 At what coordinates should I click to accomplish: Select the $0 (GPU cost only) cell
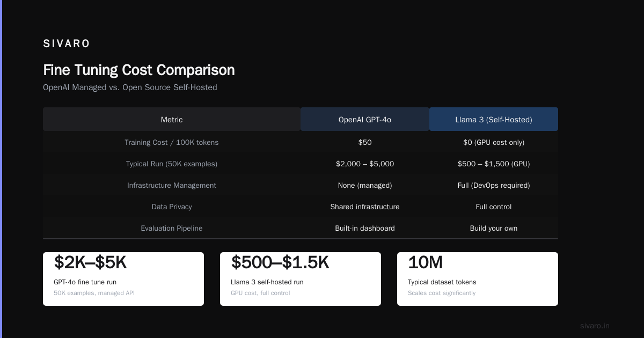point(494,142)
